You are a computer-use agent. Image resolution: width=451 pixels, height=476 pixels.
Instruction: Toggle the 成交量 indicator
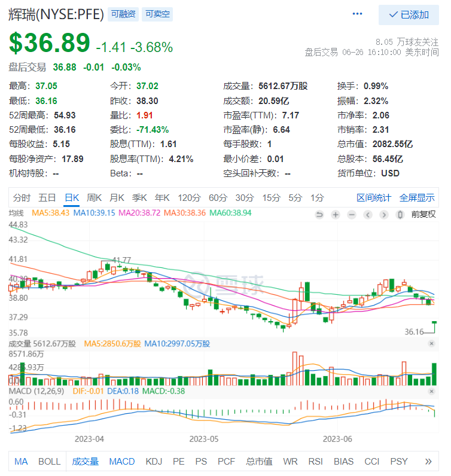tap(86, 462)
